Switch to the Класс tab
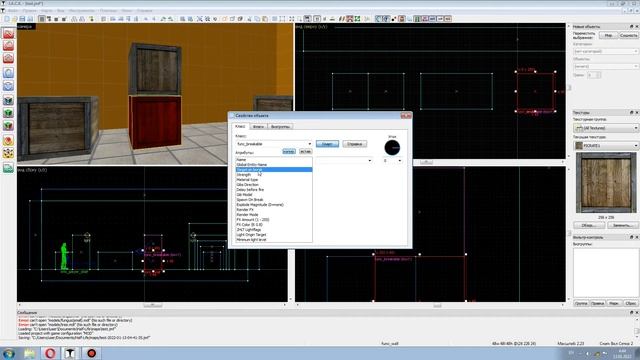Screen dimensions: 640x360 241,126
